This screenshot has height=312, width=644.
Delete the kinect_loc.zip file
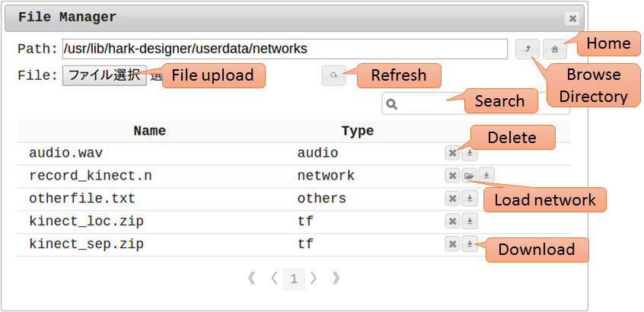tap(452, 221)
